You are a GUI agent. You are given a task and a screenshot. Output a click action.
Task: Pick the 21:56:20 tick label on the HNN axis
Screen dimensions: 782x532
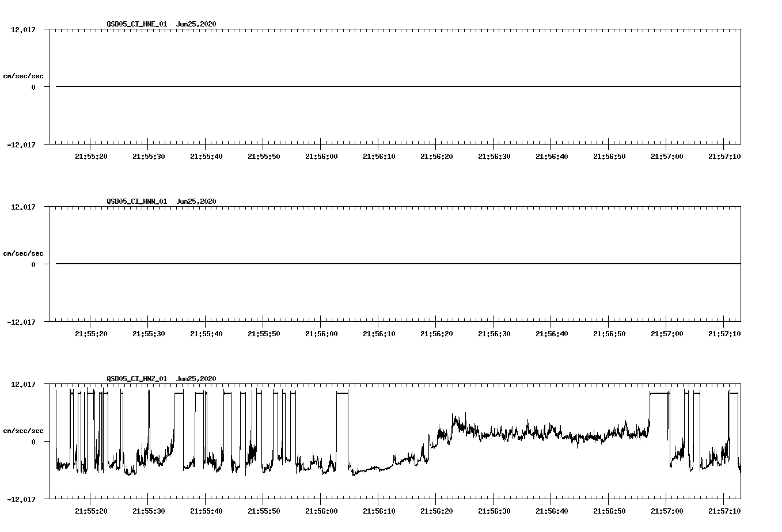436,333
